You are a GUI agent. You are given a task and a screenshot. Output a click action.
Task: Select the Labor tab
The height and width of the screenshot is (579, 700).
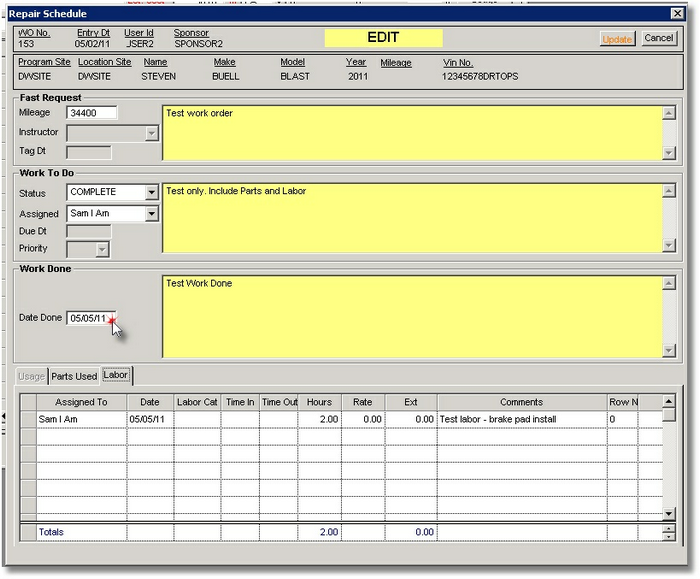(116, 375)
